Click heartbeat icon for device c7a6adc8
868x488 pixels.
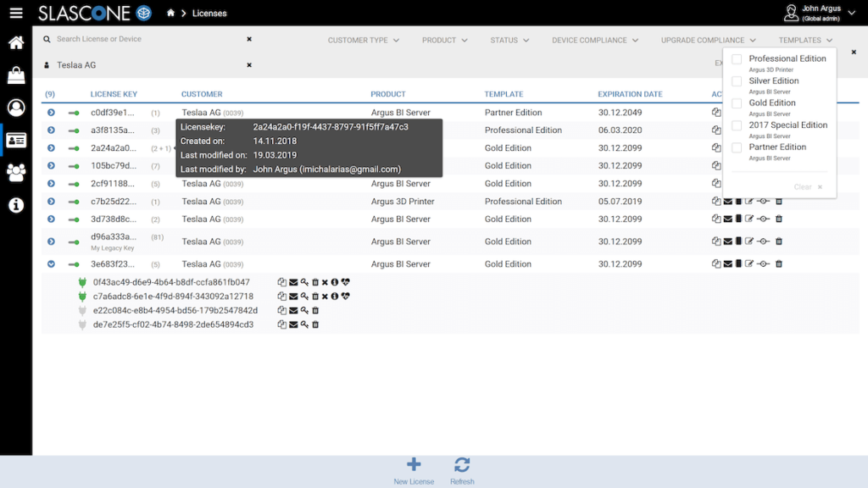pyautogui.click(x=346, y=297)
